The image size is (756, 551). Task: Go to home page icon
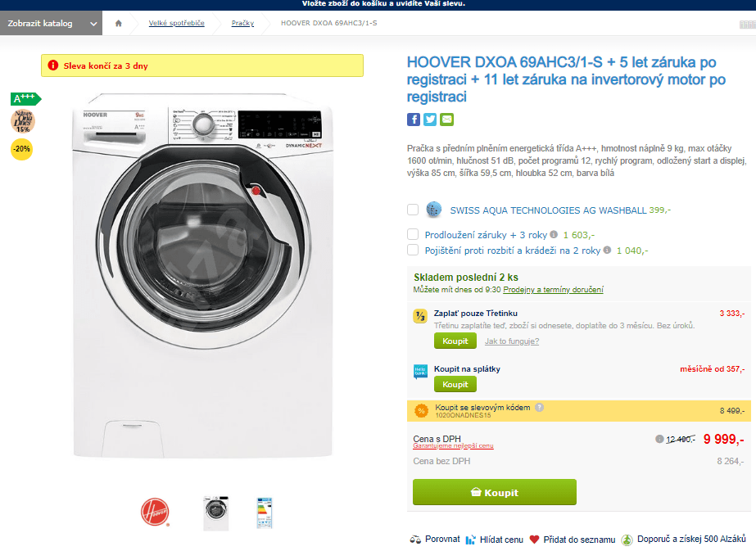click(x=119, y=23)
